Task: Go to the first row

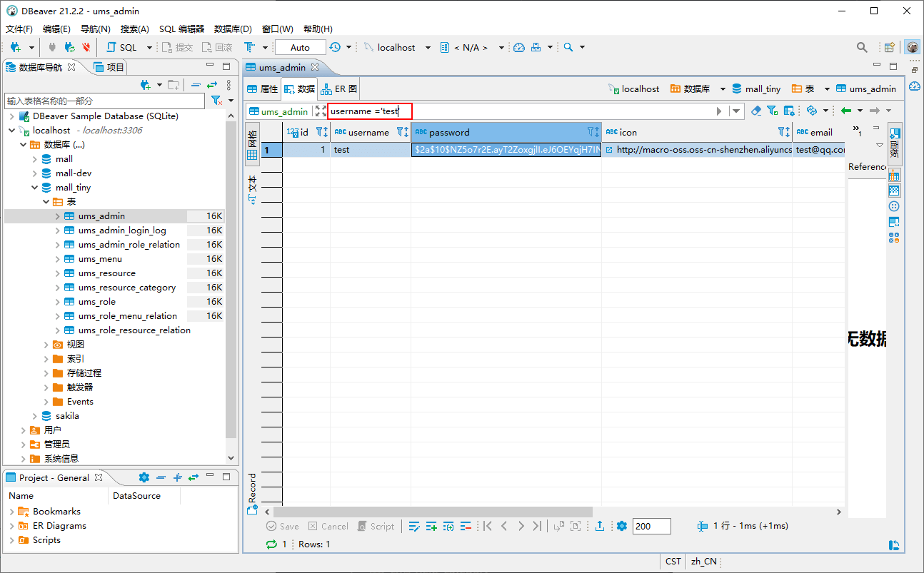Action: click(x=487, y=526)
